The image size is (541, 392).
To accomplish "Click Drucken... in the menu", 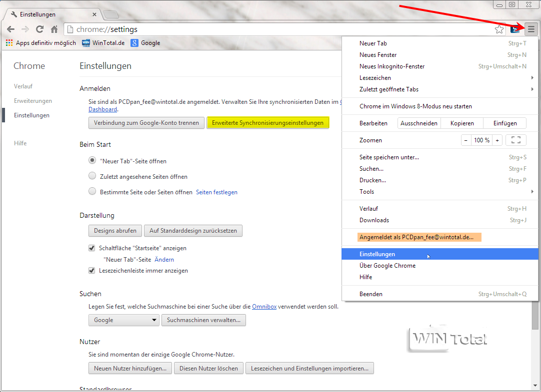I will coord(440,180).
